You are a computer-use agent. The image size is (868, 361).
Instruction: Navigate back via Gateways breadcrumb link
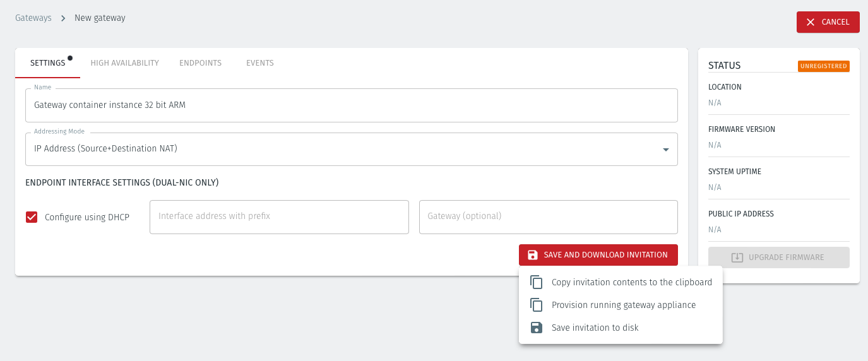click(x=33, y=18)
